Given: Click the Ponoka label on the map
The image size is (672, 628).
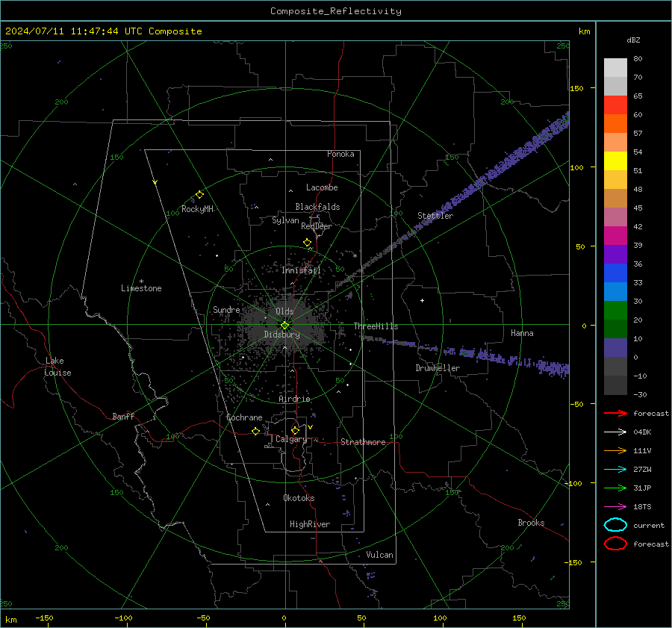Looking at the screenshot, I should 340,154.
